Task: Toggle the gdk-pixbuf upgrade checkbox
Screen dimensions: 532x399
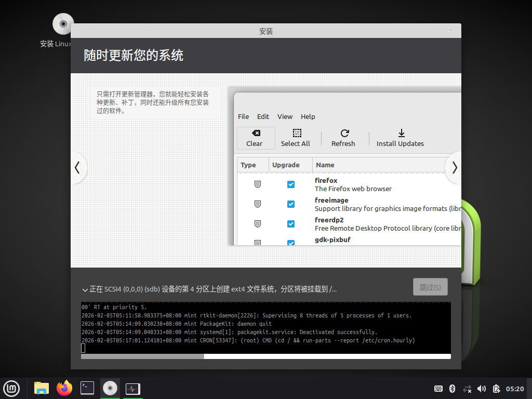Action: coord(290,243)
